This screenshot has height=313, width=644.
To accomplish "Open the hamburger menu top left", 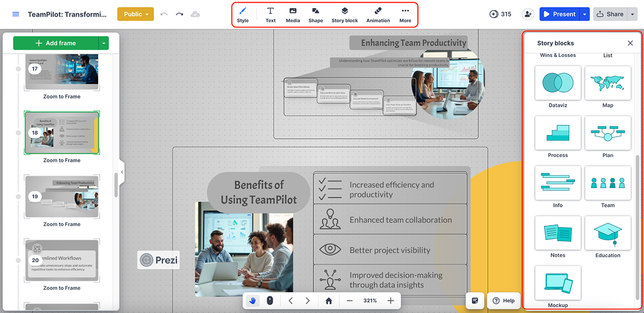I will pyautogui.click(x=16, y=14).
